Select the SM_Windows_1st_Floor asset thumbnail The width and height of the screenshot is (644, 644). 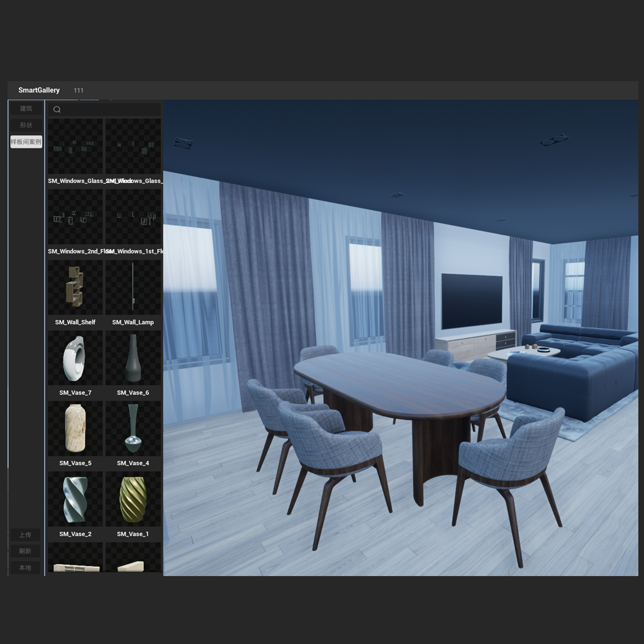pos(133,217)
